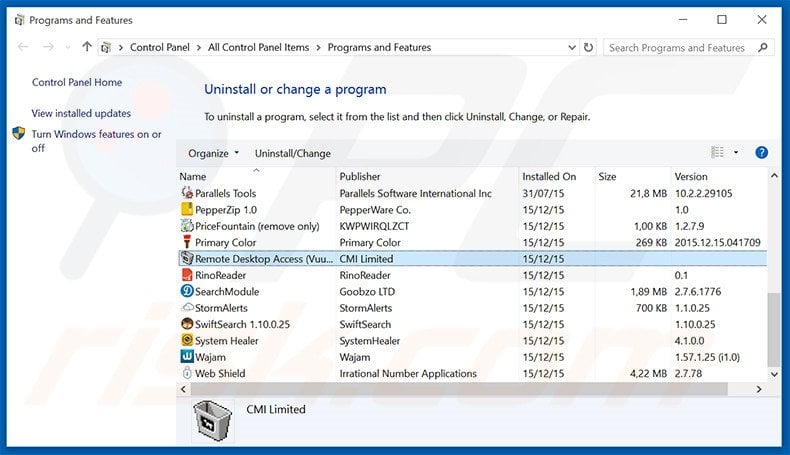This screenshot has width=790, height=455.
Task: Click the vertical scrollbar thumb
Action: 773,330
